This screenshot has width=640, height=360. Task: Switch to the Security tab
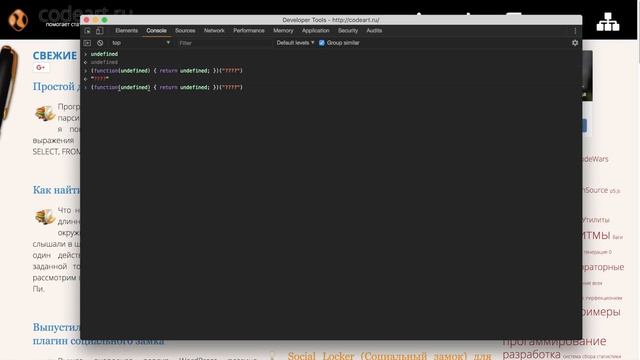pos(348,31)
